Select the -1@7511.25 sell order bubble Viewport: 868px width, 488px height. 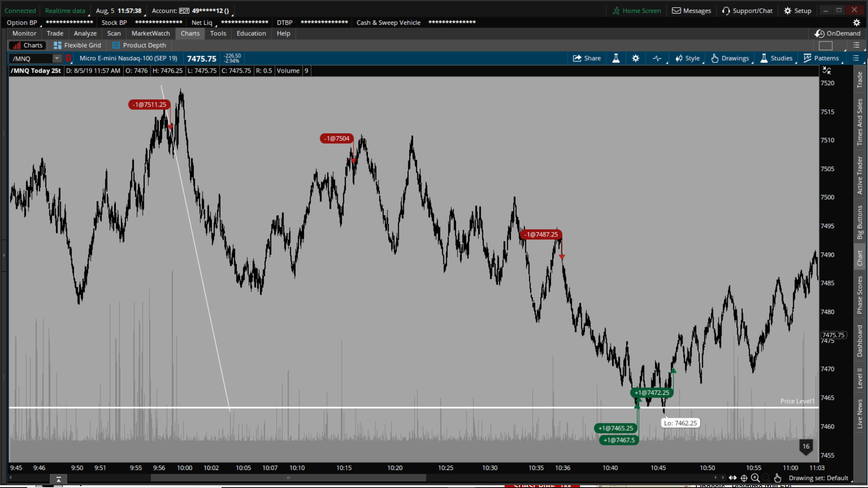click(x=150, y=104)
